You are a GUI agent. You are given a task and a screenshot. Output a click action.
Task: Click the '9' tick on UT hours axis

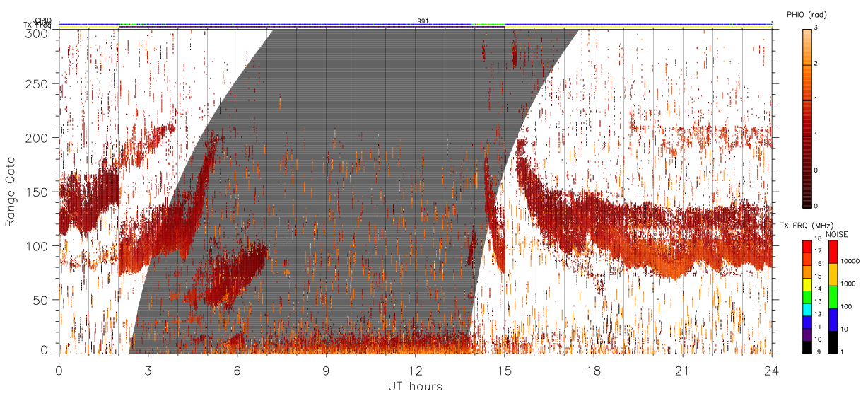[x=326, y=371]
